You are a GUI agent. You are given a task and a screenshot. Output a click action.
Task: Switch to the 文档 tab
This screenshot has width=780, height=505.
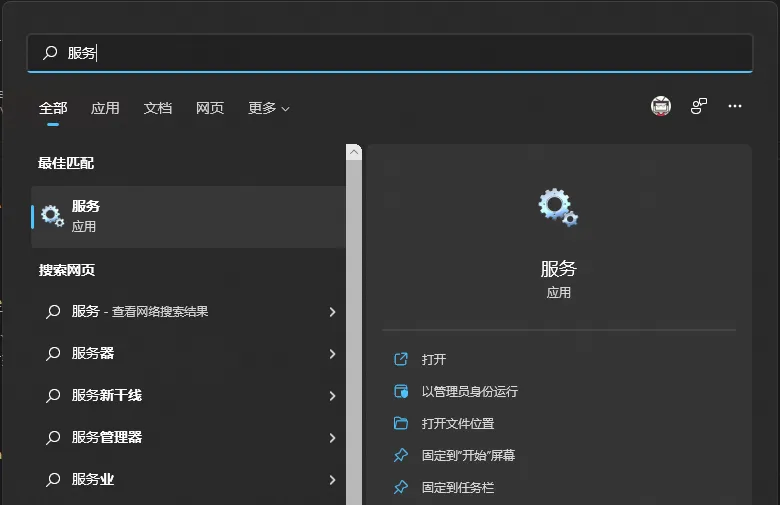[158, 108]
